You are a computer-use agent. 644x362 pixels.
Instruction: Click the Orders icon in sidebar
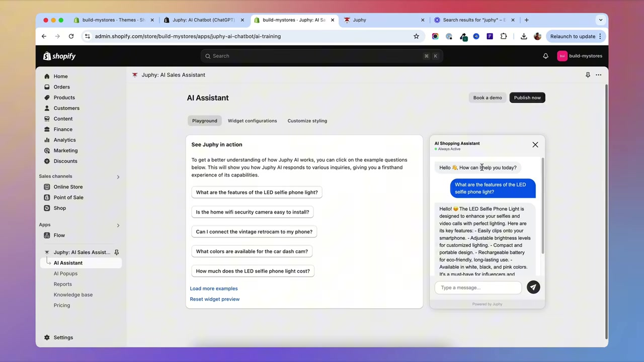tap(47, 87)
